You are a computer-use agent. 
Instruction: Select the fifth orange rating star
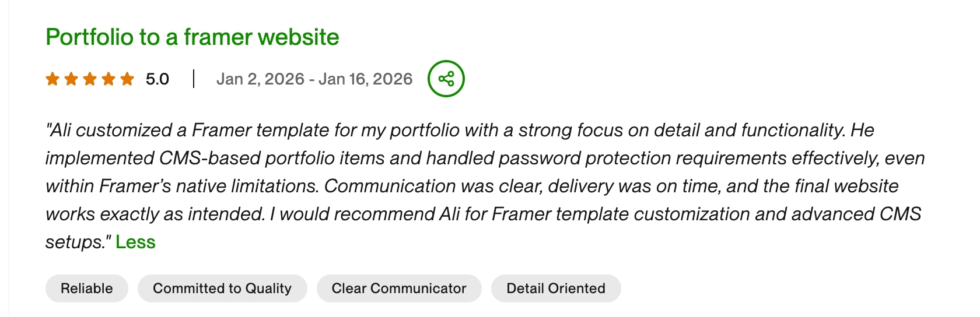[x=127, y=79]
